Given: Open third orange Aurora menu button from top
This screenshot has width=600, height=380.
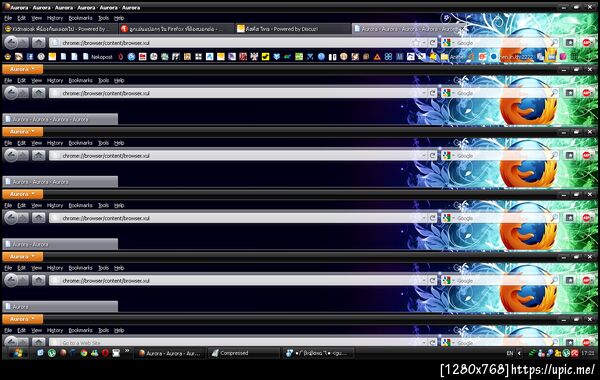Looking at the screenshot, I should coord(23,194).
